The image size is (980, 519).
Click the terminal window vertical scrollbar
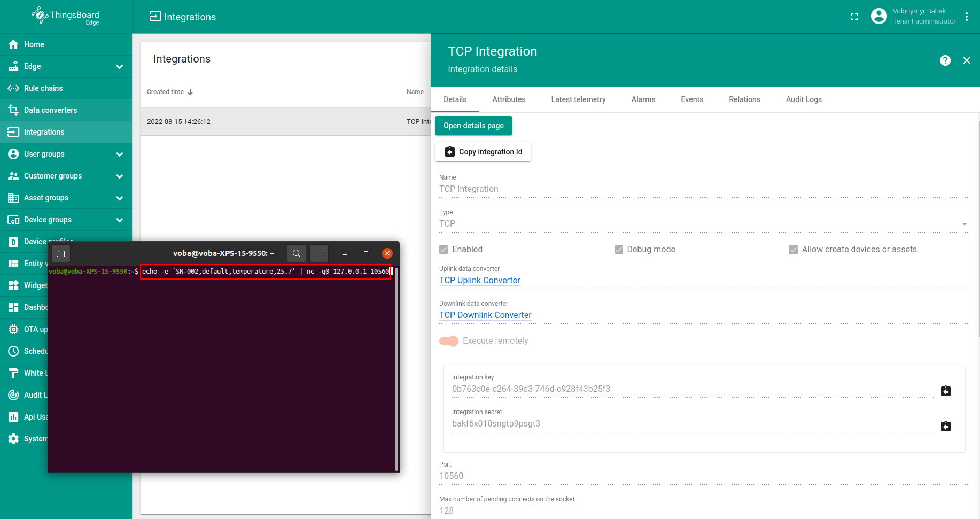pyautogui.click(x=396, y=369)
